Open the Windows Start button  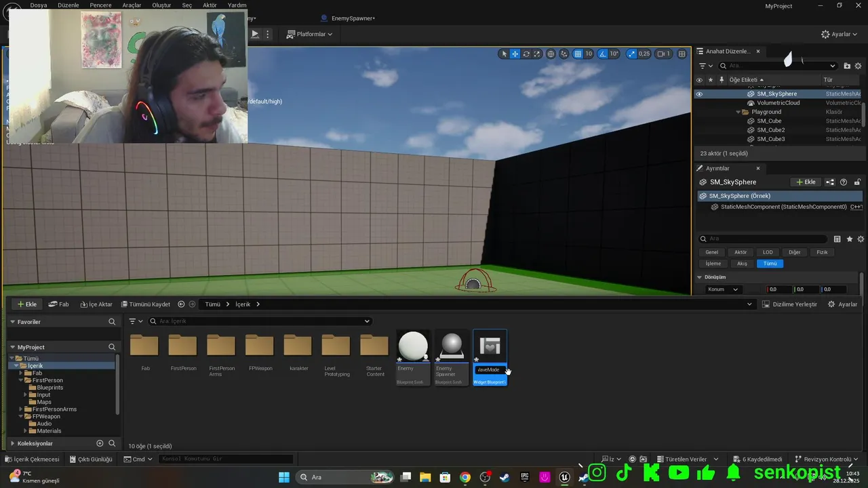(283, 477)
